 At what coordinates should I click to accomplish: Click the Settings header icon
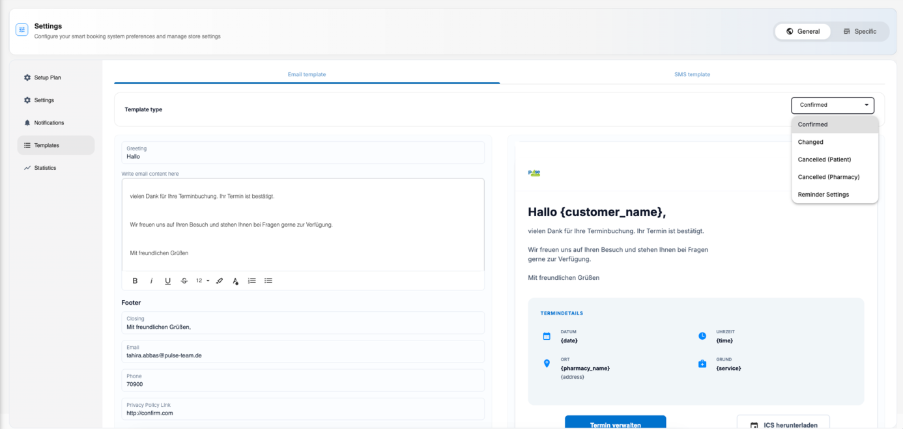click(22, 30)
